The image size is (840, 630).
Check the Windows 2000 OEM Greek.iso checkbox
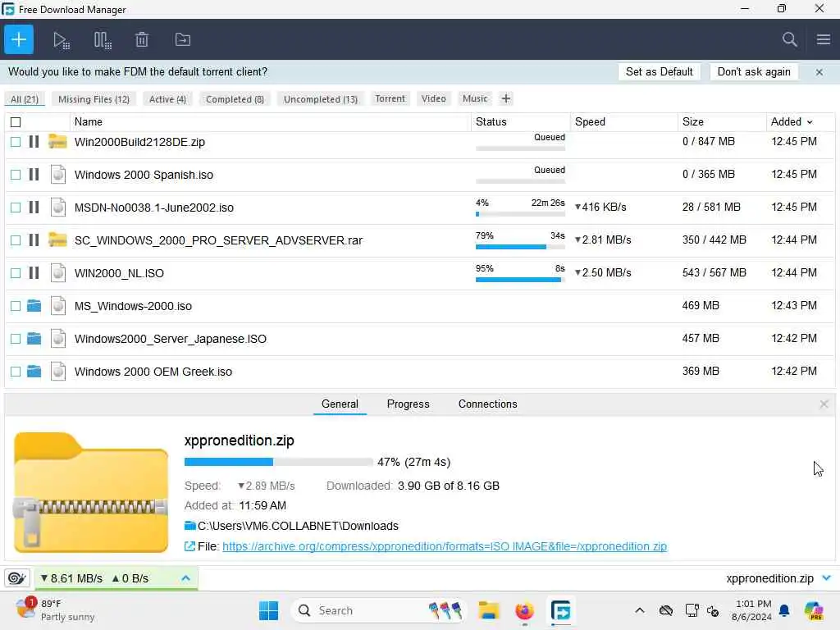[16, 372]
